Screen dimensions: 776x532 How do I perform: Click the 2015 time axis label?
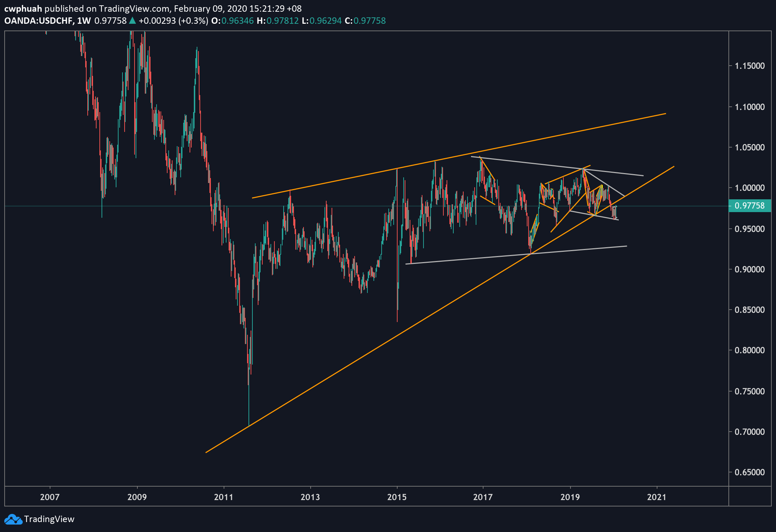tap(397, 497)
